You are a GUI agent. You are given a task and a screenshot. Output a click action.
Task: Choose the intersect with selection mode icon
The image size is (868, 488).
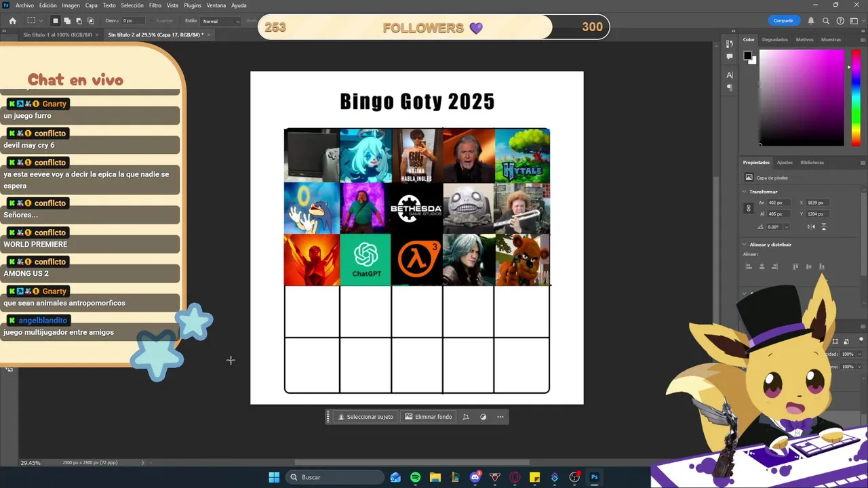tap(90, 21)
